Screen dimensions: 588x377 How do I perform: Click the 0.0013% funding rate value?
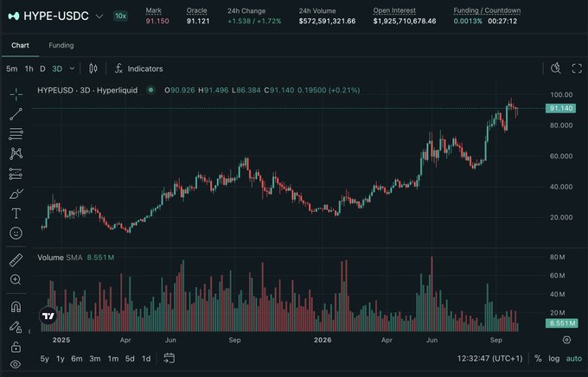click(x=468, y=21)
